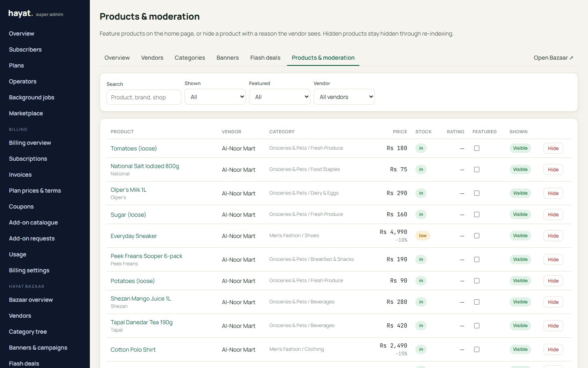Expand the Vendor filter dropdown
The image size is (588, 368).
[x=344, y=97]
